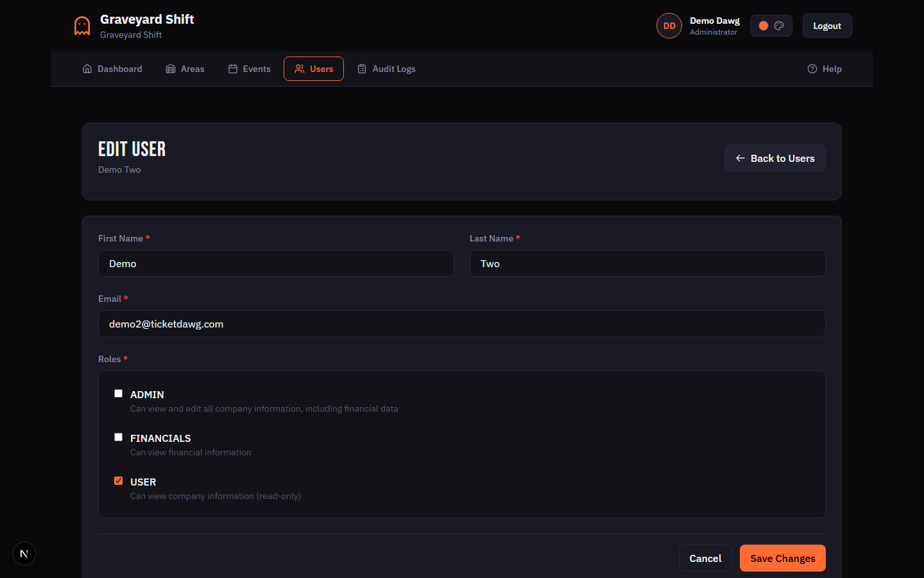This screenshot has width=924, height=578.
Task: Click the ghost logo icon
Action: pos(81,25)
